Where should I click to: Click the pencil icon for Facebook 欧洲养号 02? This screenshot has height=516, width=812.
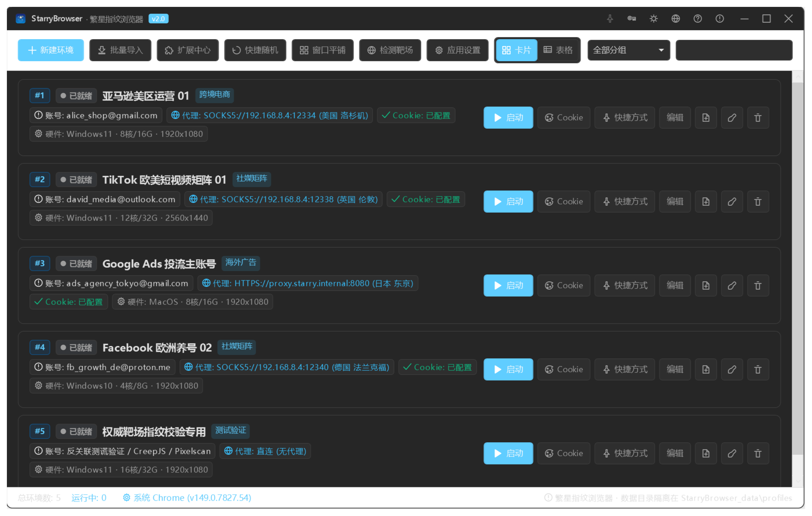pyautogui.click(x=732, y=369)
